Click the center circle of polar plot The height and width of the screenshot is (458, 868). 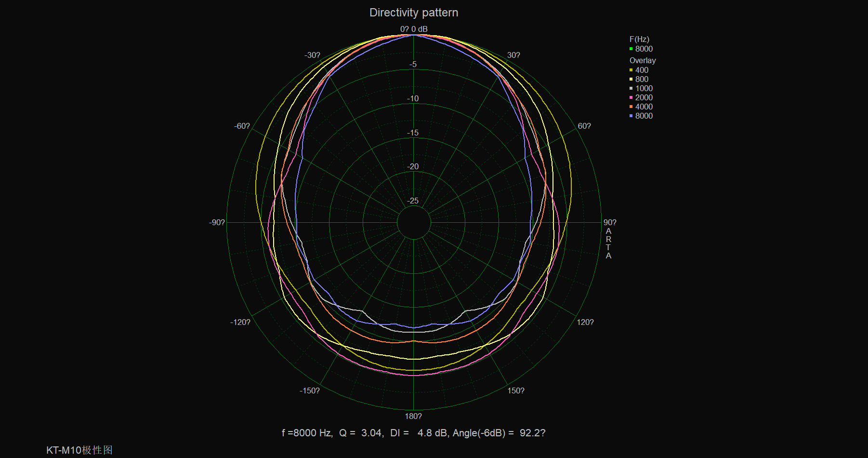point(414,222)
